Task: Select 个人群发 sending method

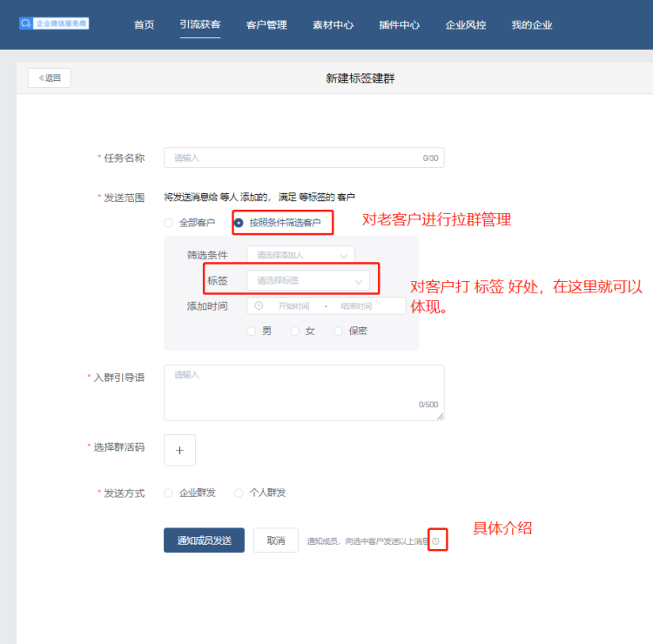Action: click(x=239, y=493)
